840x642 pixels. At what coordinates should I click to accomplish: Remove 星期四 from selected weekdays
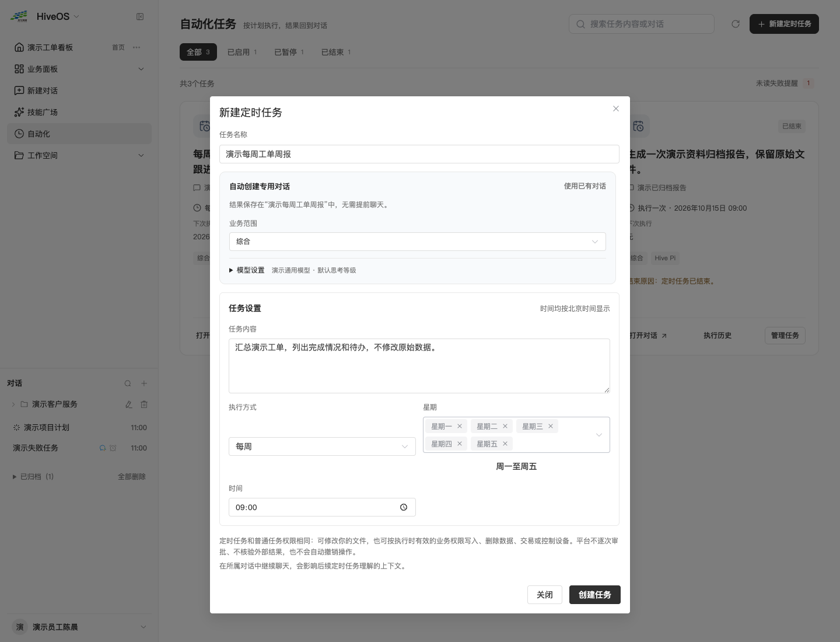(x=460, y=444)
